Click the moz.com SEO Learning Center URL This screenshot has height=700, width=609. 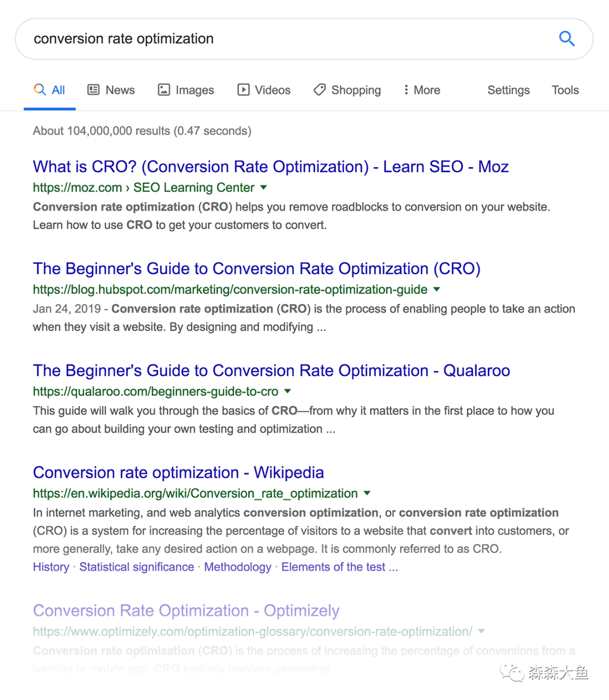pos(144,187)
